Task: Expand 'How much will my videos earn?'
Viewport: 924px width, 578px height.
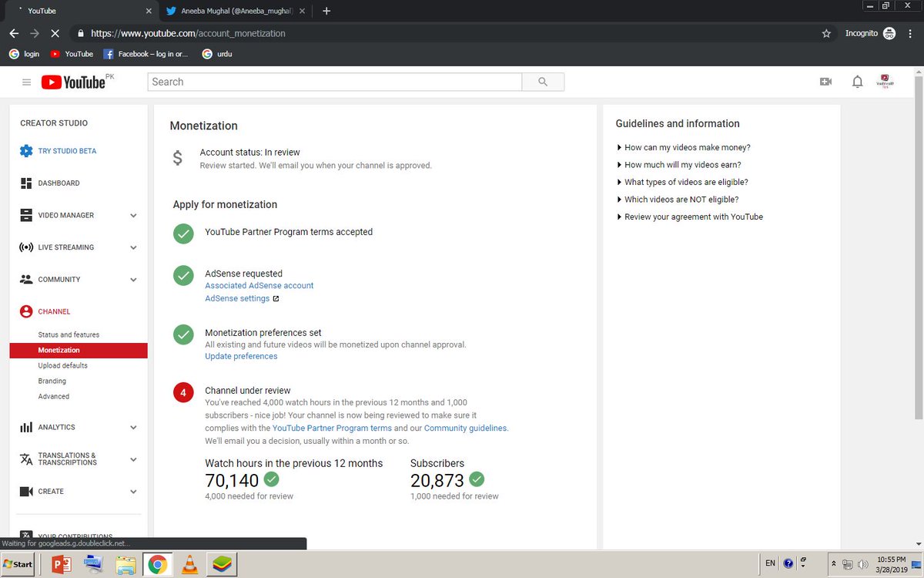Action: tap(678, 165)
